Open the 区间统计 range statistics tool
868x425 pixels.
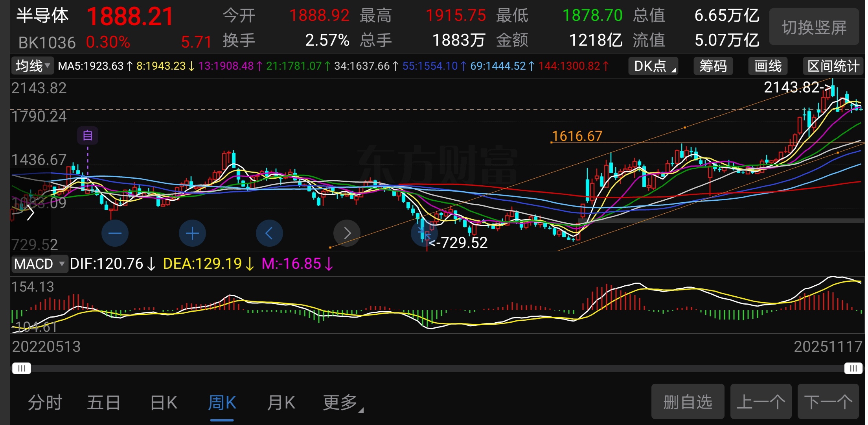point(833,66)
